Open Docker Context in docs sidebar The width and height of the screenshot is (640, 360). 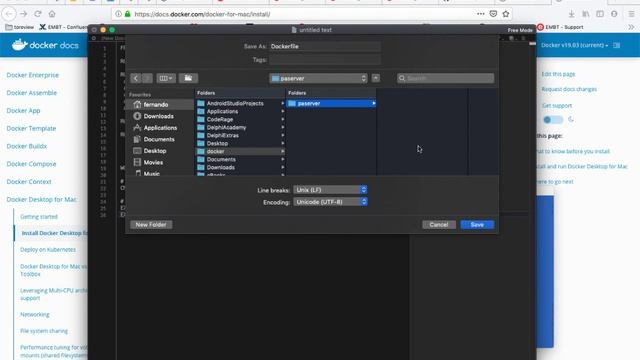(x=29, y=182)
